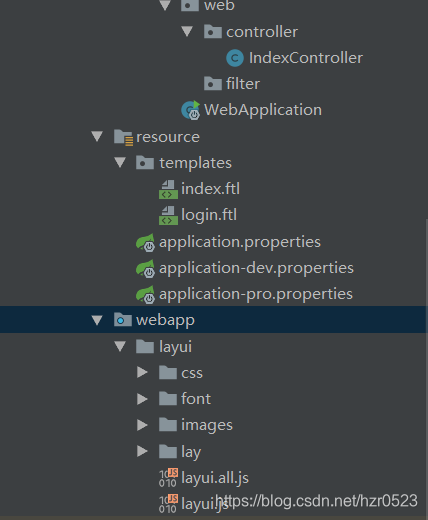Select the controller package row
428x520 pixels.
pos(262,32)
